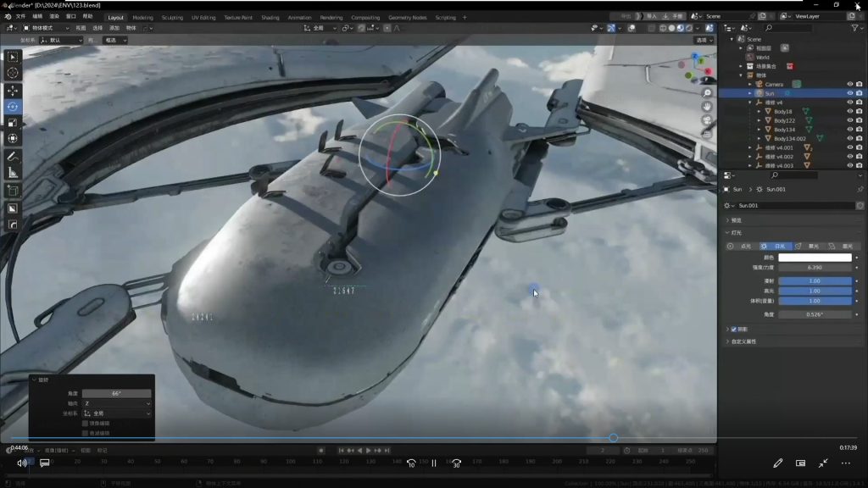Viewport: 868px width, 488px height.
Task: Pin the Sun properties panel
Action: pos(860,190)
